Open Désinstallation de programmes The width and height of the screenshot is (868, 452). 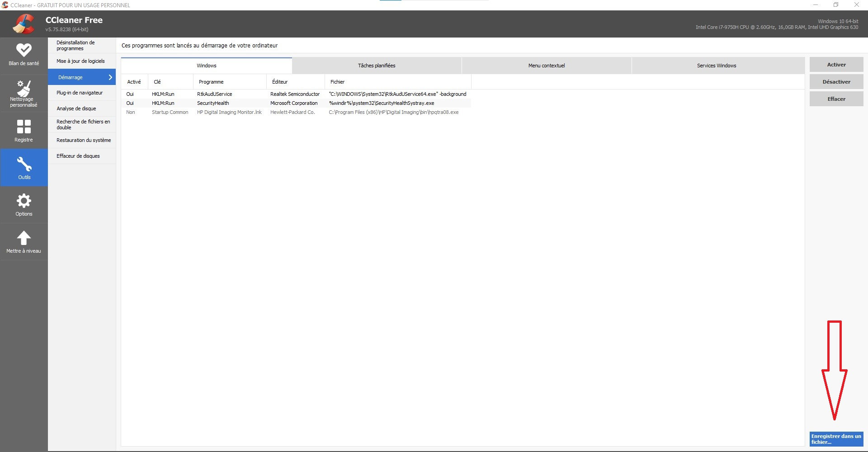[x=82, y=45]
